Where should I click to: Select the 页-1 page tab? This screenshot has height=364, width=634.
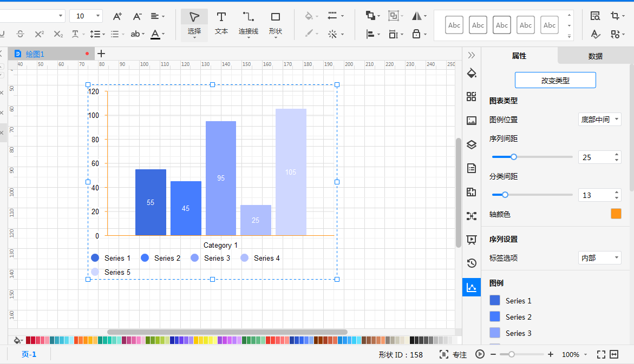[x=29, y=354]
